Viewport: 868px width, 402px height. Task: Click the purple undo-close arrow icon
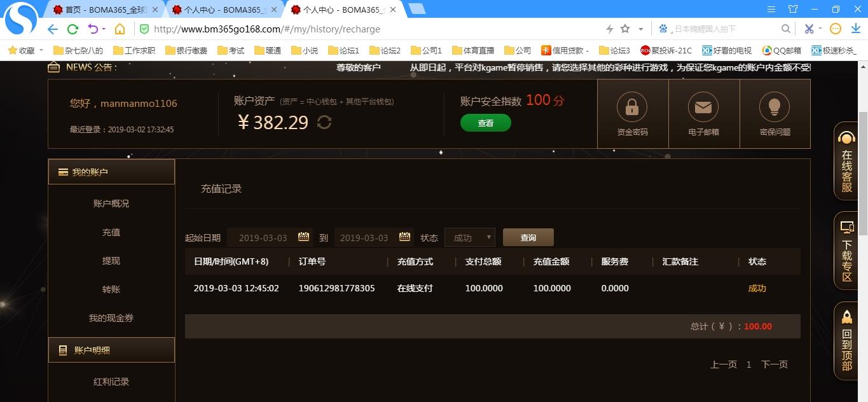coord(93,29)
